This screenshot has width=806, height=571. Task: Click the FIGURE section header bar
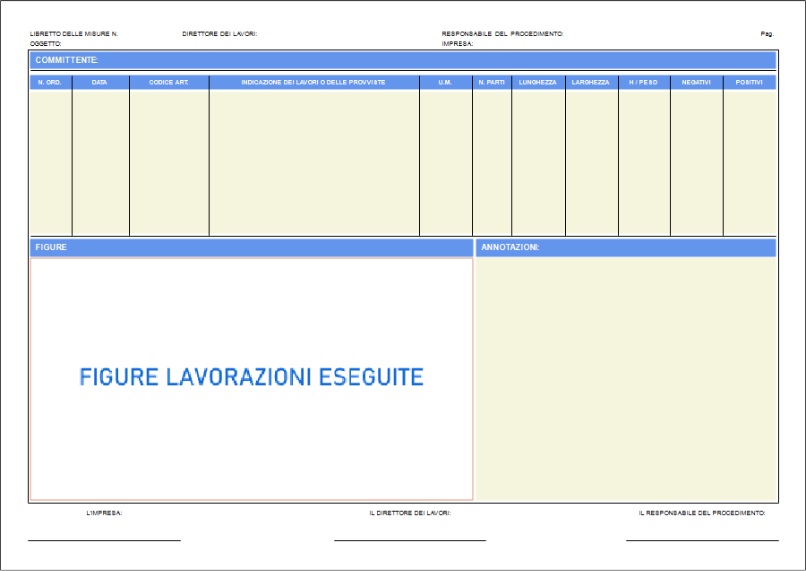[x=250, y=247]
